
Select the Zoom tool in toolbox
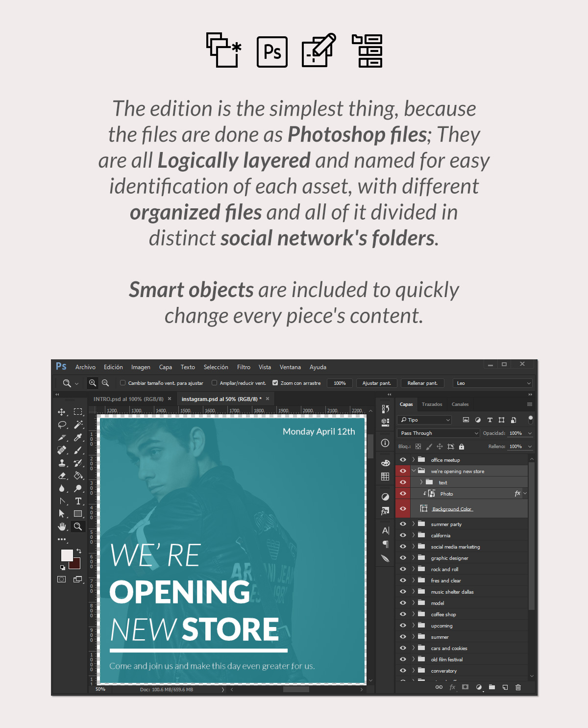(x=78, y=527)
